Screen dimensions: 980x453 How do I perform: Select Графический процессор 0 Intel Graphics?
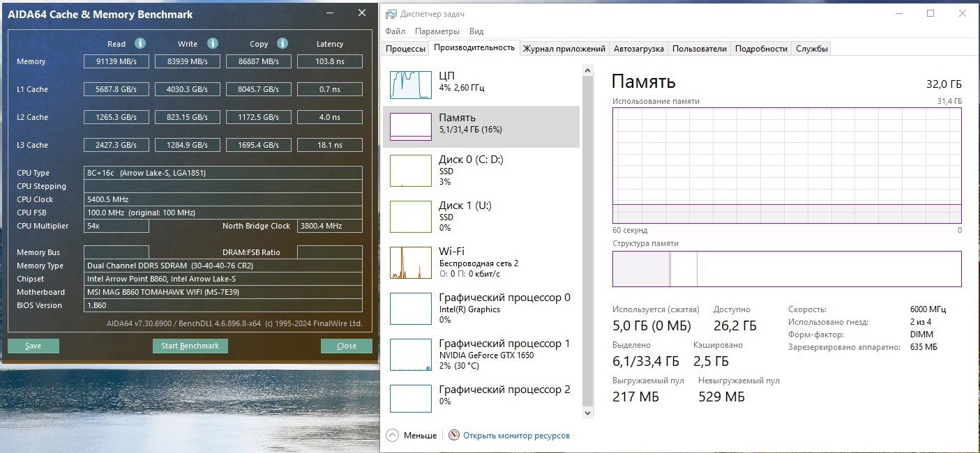coord(481,308)
